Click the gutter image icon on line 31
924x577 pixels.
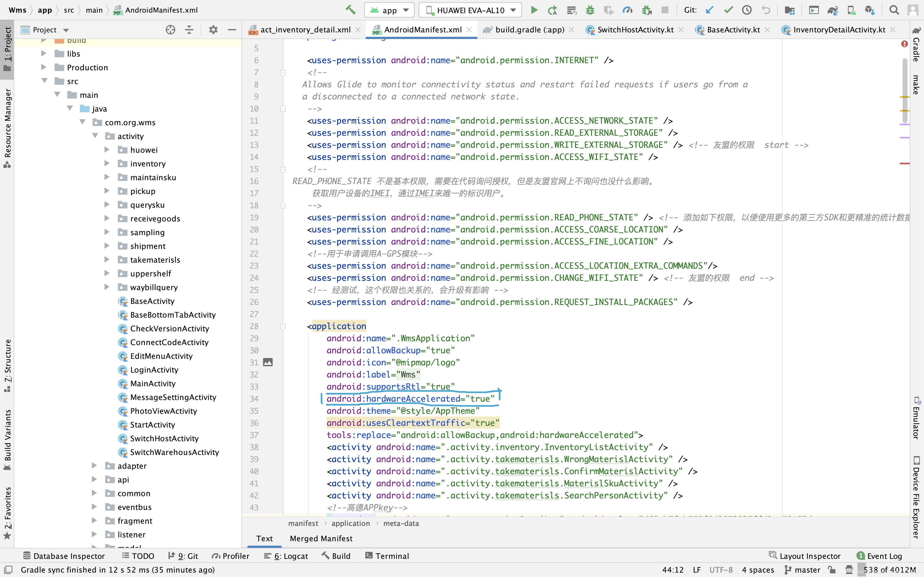pos(268,362)
